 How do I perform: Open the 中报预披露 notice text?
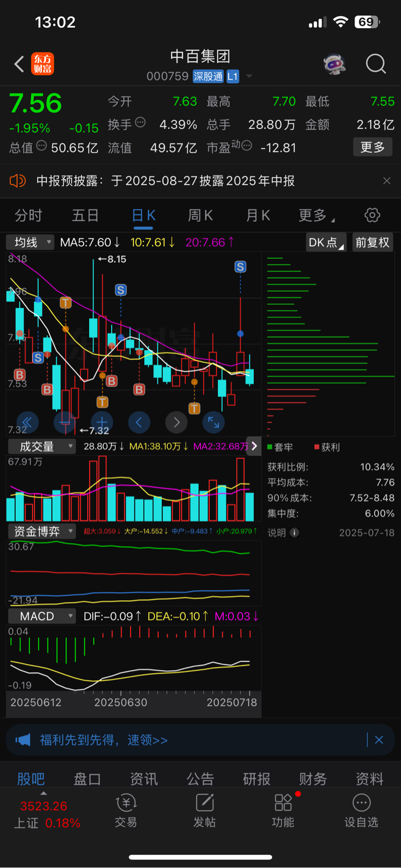[166, 181]
